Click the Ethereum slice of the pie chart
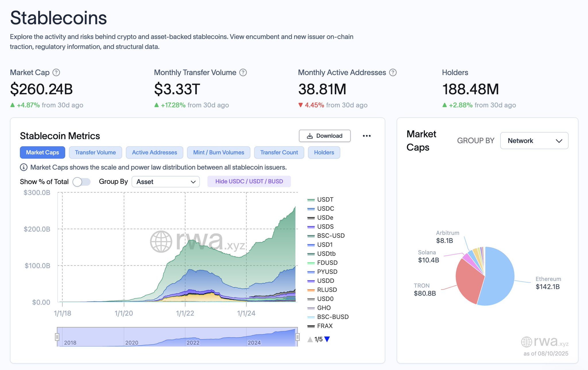 click(x=500, y=276)
